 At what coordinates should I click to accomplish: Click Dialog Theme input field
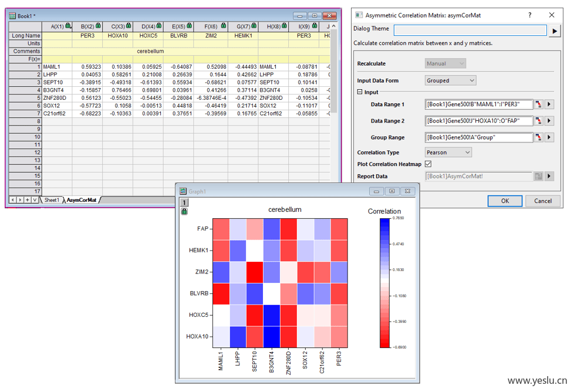(x=470, y=31)
